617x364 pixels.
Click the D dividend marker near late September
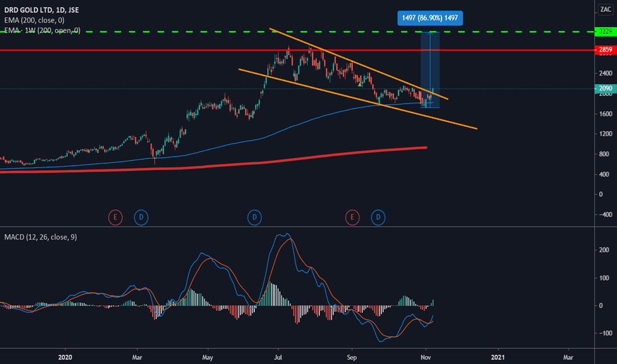[378, 217]
